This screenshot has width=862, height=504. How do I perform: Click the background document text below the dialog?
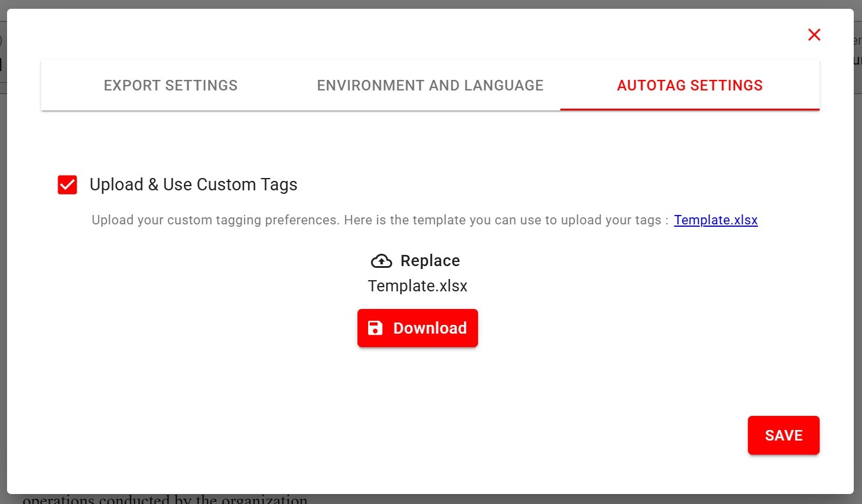pyautogui.click(x=165, y=499)
